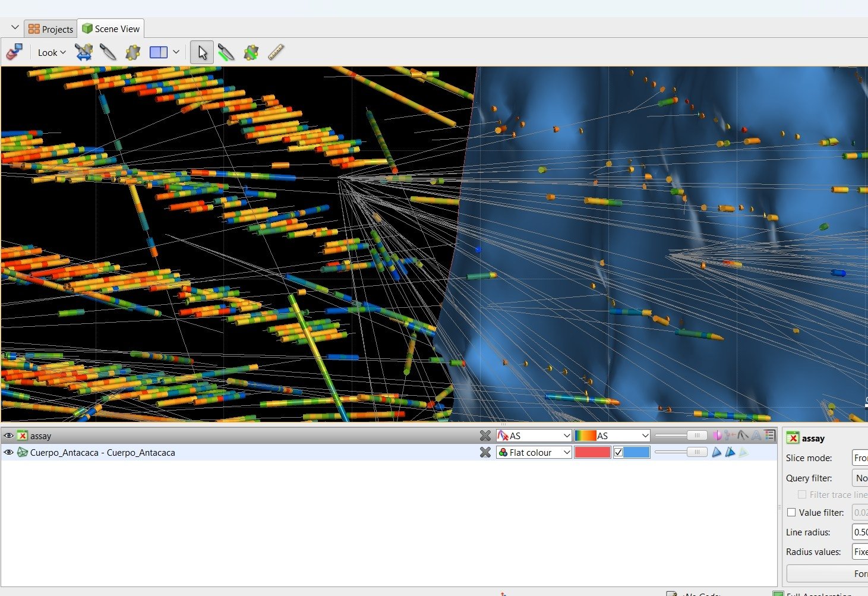
Task: Activate the Select arrow tool
Action: pyautogui.click(x=202, y=52)
